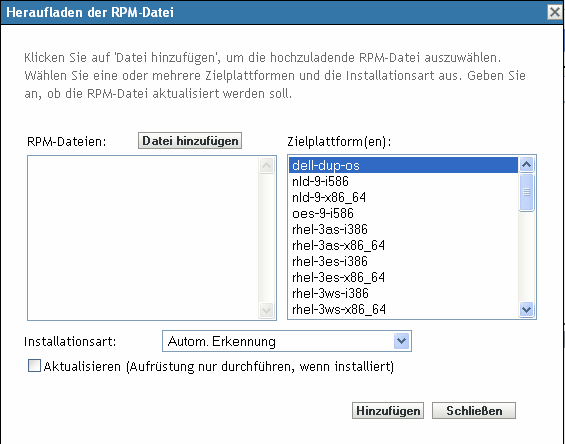Open the 'Installationsart' dropdown
565x444 pixels.
287,341
